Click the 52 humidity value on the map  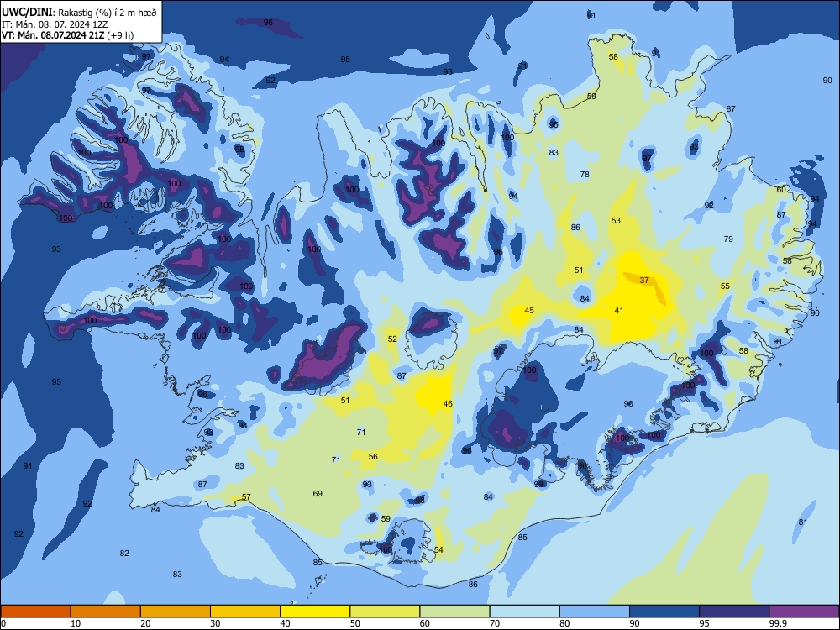[392, 339]
